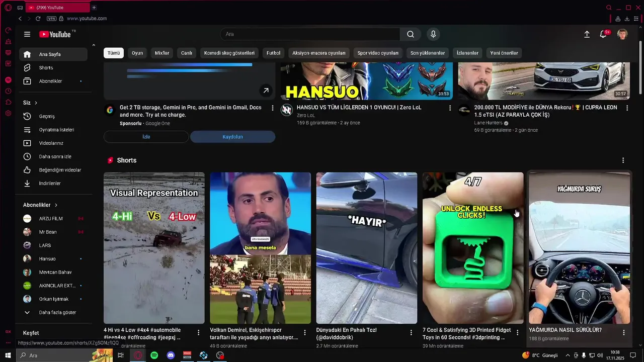Open the upload/create video icon
Image resolution: width=644 pixels, height=362 pixels.
(x=587, y=34)
